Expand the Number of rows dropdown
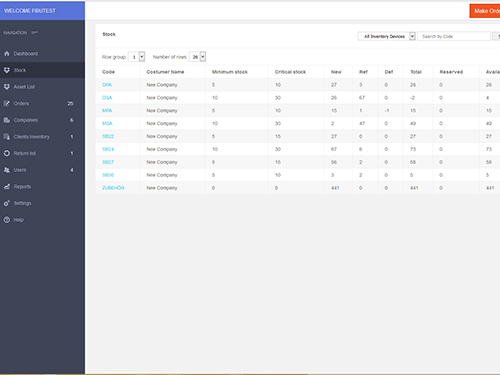 197,57
